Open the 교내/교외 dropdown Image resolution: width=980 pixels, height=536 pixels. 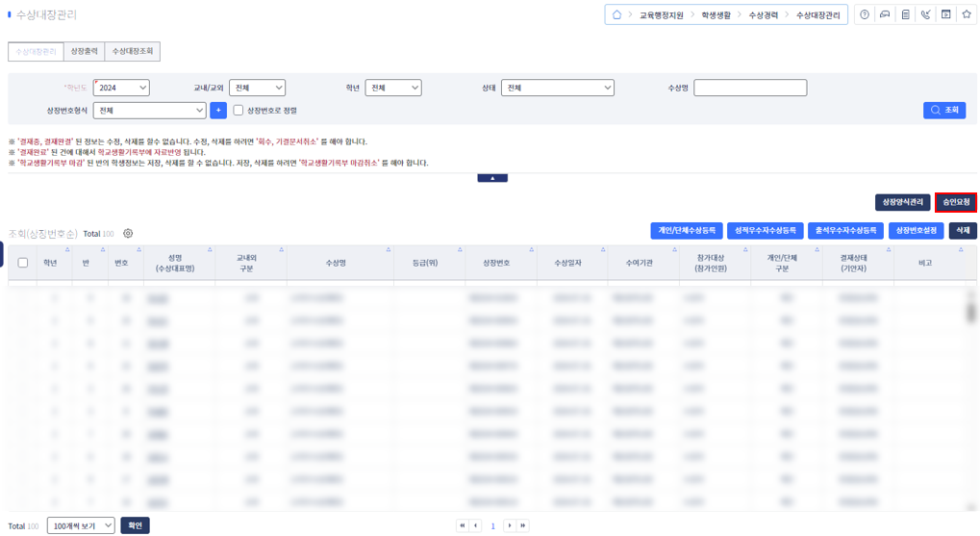(258, 88)
